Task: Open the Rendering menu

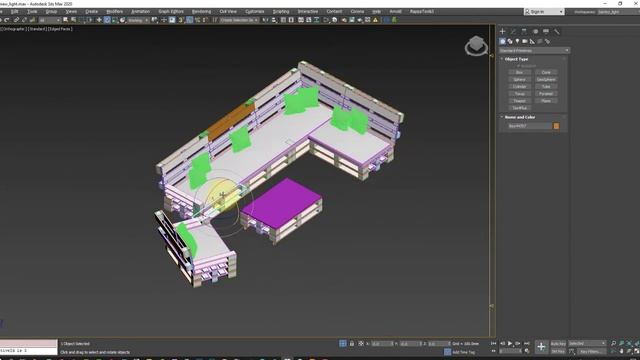Action: point(201,11)
